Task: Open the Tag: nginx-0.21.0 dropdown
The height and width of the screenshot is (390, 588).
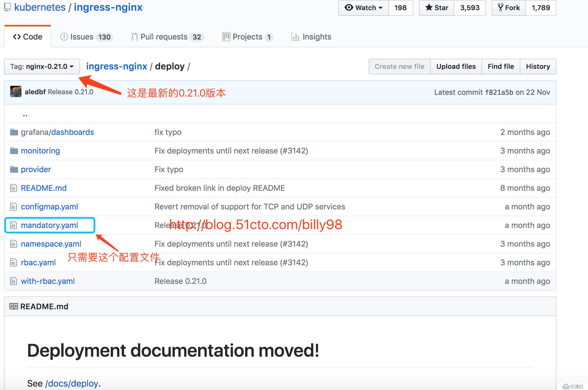Action: tap(42, 67)
